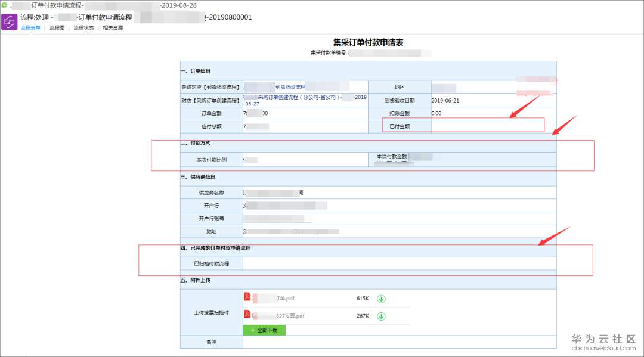This screenshot has height=357, width=644.
Task: Click the 供应商名称 label
Action: click(x=212, y=193)
